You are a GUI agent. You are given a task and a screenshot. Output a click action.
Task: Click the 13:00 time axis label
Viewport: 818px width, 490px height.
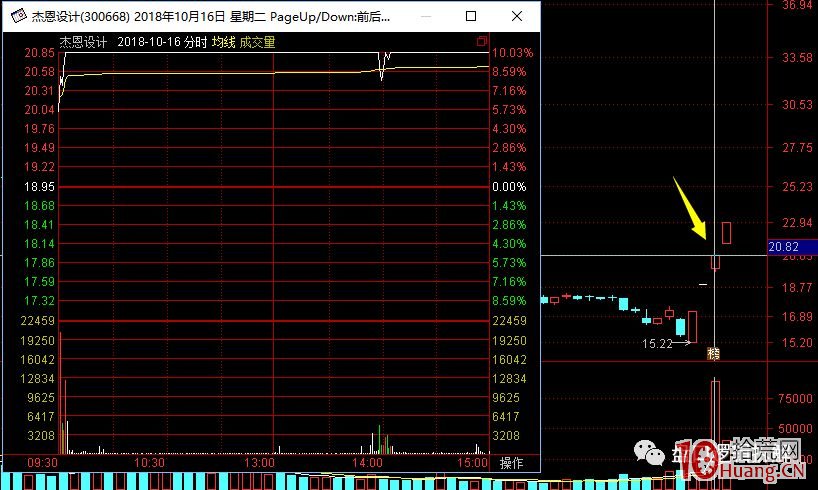tap(259, 463)
